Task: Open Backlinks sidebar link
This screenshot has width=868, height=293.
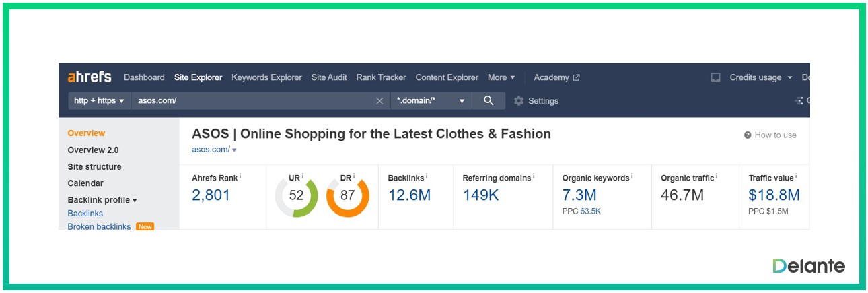Action: pos(85,214)
